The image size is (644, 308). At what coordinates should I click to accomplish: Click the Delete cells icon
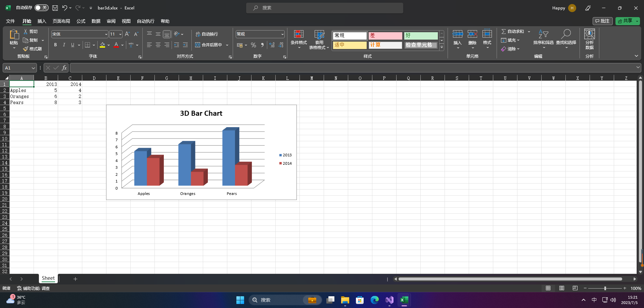(x=472, y=34)
